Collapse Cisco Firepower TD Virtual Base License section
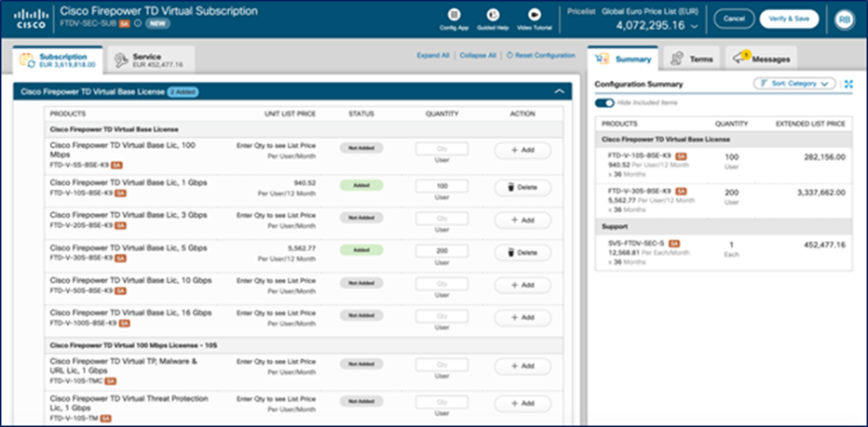868x427 pixels. 559,92
